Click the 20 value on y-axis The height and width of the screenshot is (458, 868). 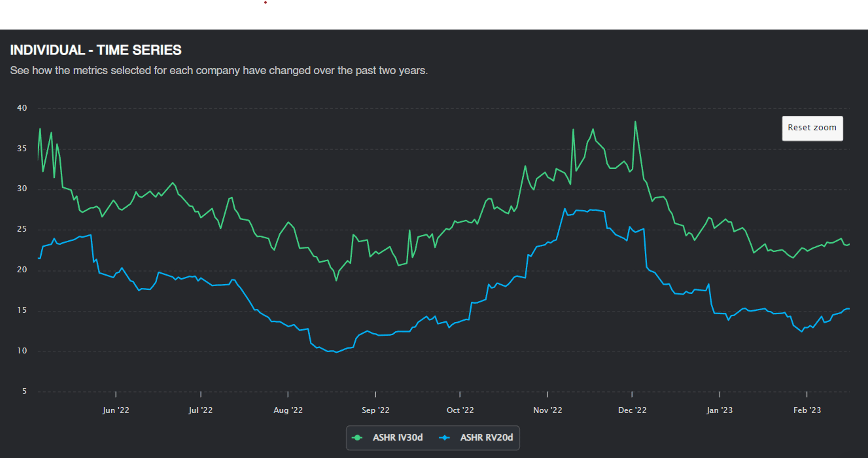[x=22, y=269]
